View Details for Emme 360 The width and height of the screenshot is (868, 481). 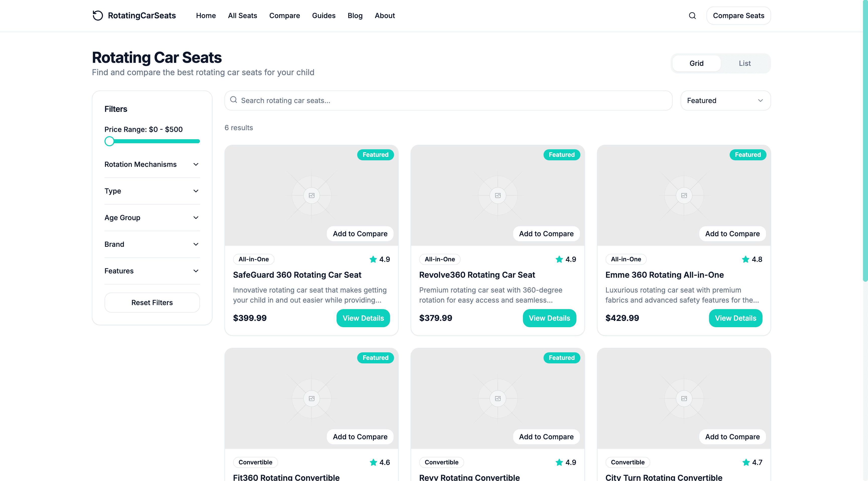tap(735, 318)
